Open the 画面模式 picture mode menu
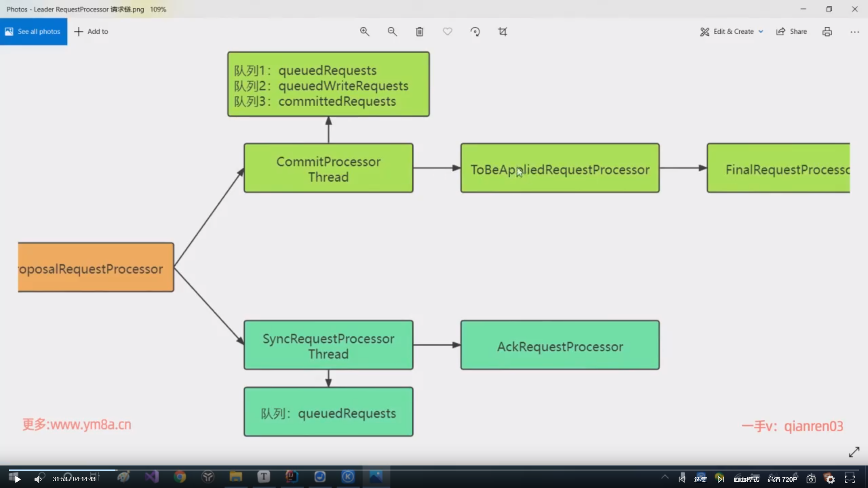The width and height of the screenshot is (868, 488). pyautogui.click(x=746, y=479)
